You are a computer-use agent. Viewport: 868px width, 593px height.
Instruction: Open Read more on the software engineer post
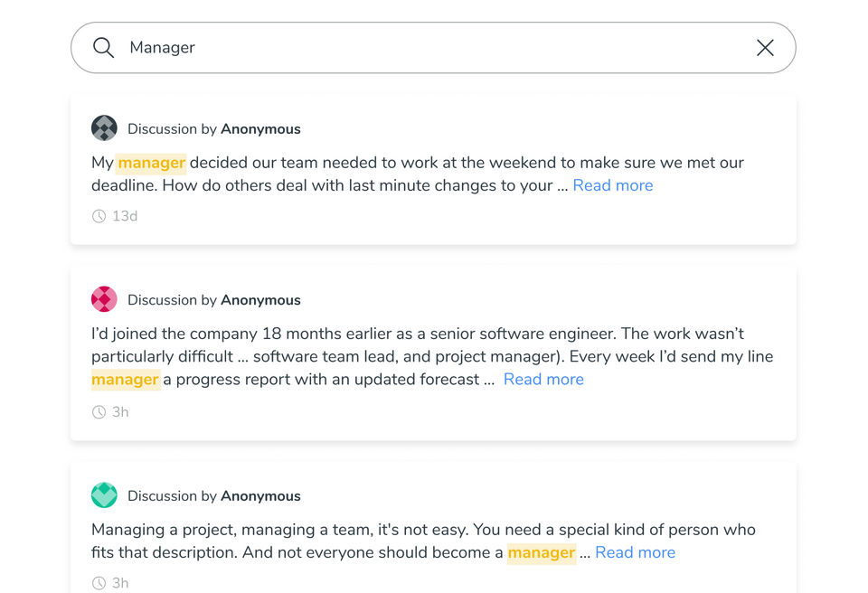pos(543,380)
